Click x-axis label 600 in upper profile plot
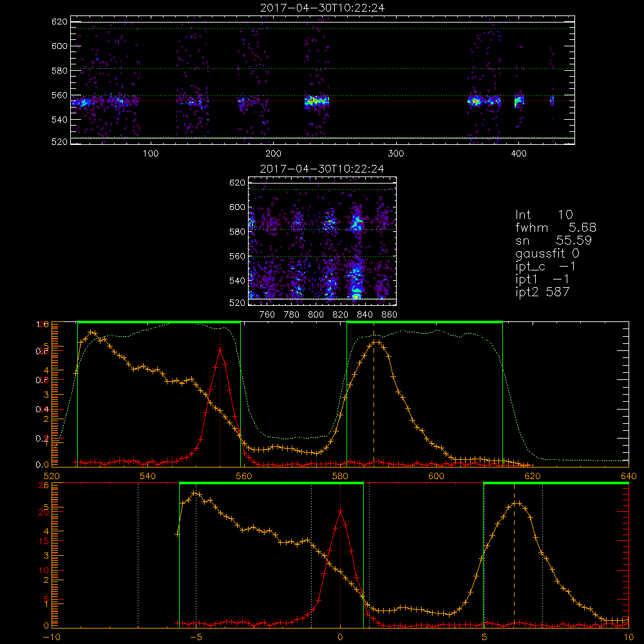 436,476
